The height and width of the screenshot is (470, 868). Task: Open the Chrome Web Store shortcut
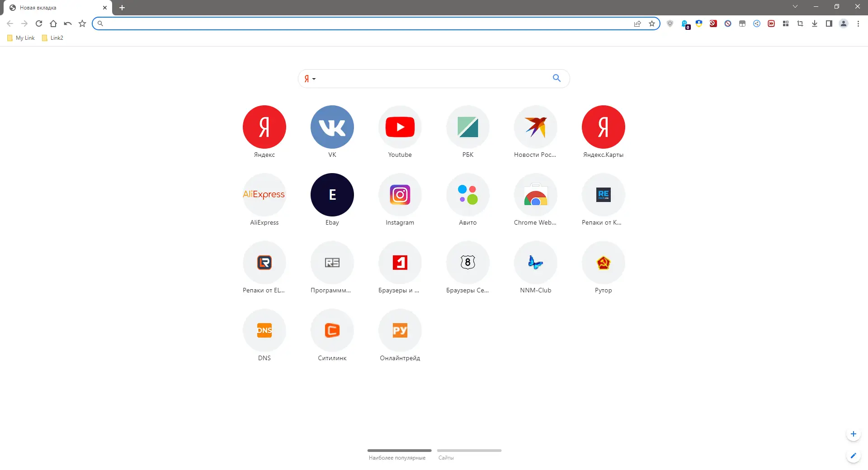[x=535, y=195]
